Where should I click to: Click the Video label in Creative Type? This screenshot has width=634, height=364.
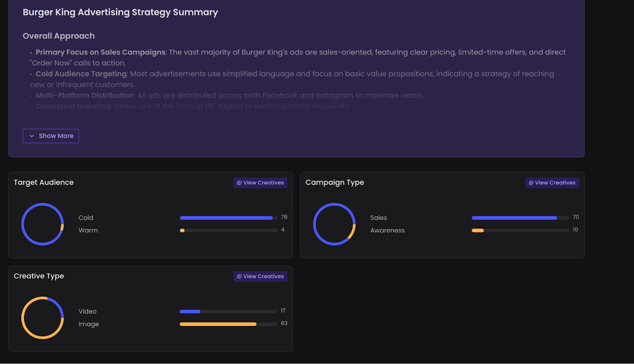click(x=87, y=312)
